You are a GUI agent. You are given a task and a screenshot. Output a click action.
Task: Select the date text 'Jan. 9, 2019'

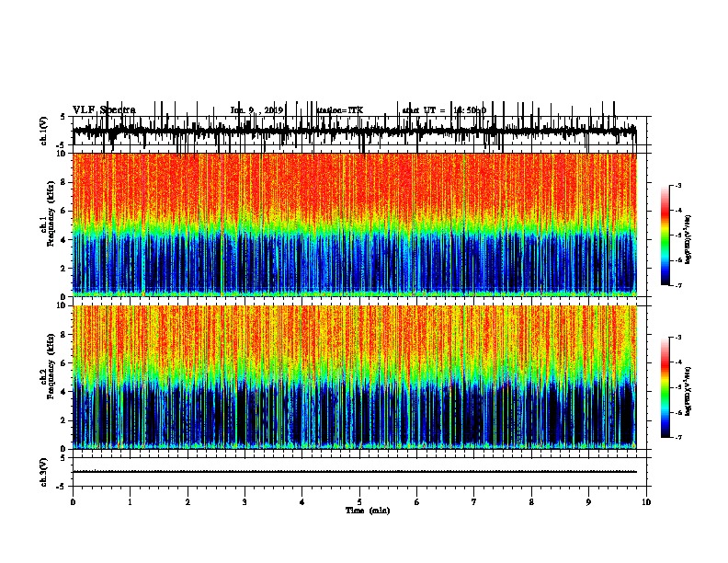click(256, 110)
